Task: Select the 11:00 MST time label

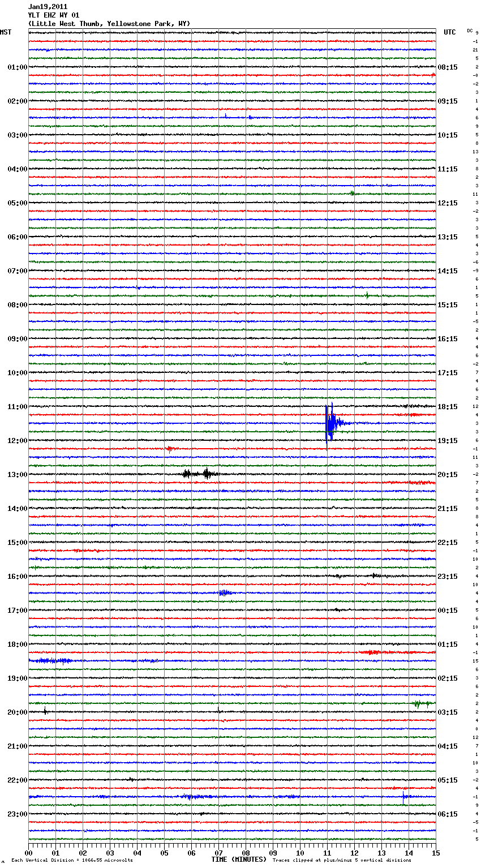Action: coord(17,407)
